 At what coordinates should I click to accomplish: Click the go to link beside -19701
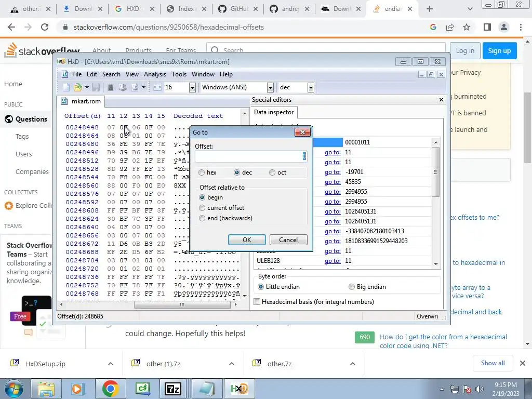(x=332, y=172)
